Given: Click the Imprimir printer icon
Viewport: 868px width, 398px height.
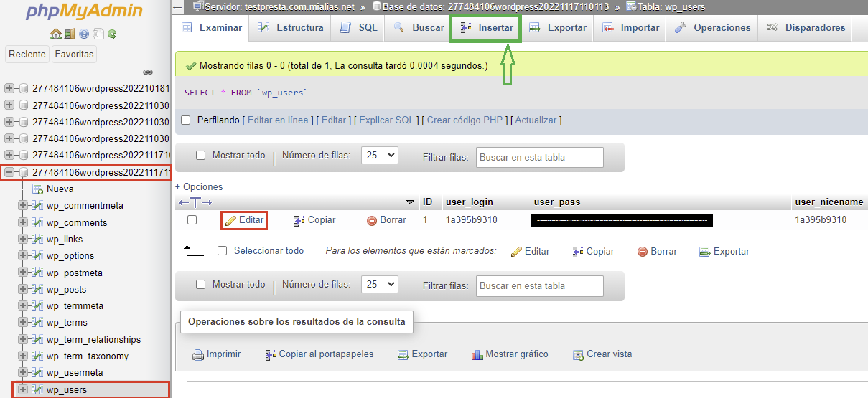Looking at the screenshot, I should (198, 354).
